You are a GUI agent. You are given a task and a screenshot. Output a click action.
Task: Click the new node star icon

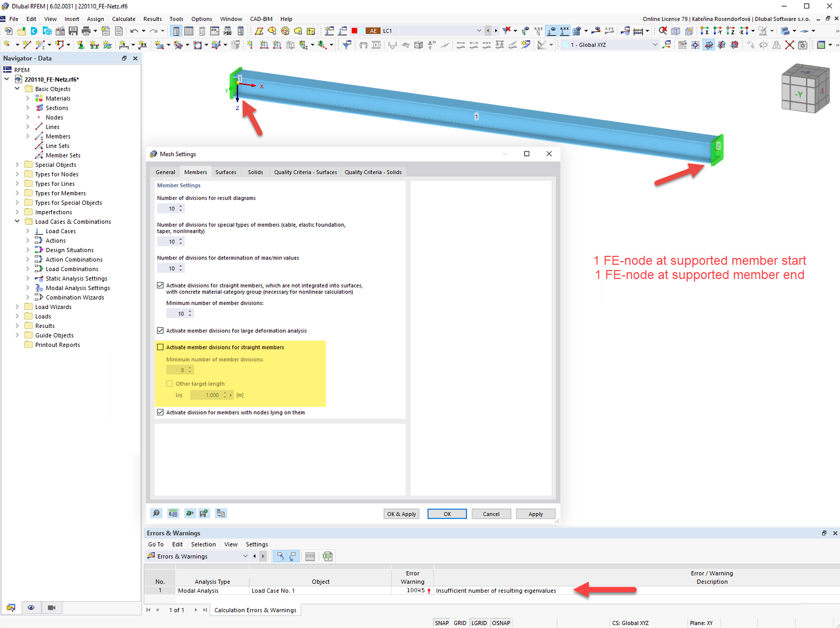coord(7,45)
